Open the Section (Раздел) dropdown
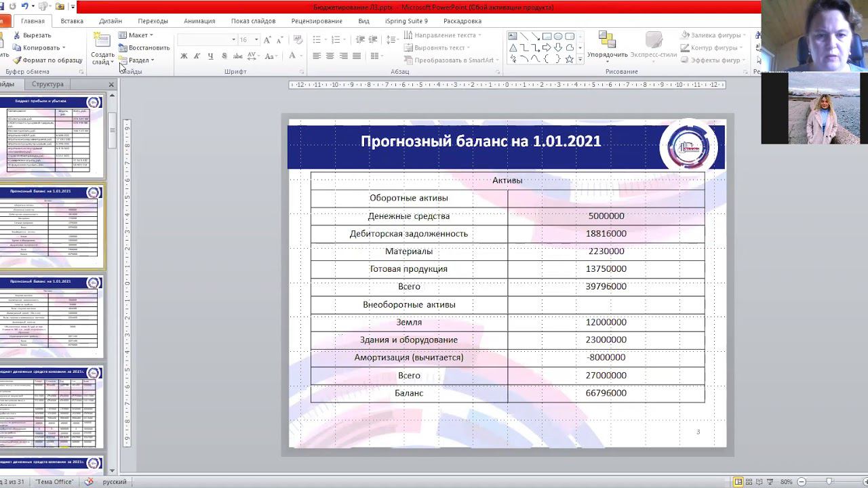Viewport: 868px width, 488px height. [x=136, y=60]
